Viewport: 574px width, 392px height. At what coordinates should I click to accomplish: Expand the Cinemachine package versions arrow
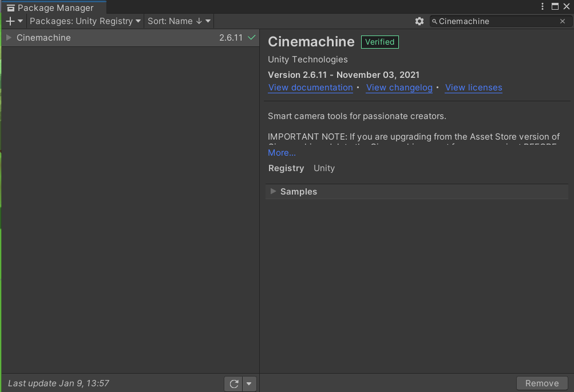[x=9, y=38]
